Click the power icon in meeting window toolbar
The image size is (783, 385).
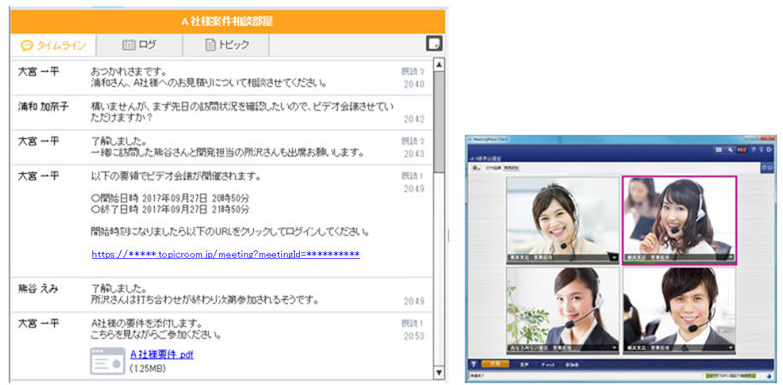tap(769, 150)
